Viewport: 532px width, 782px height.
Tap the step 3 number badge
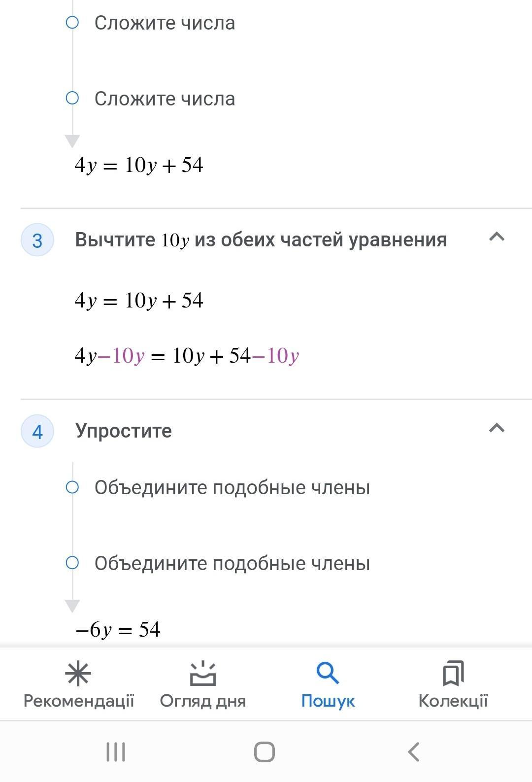(37, 240)
